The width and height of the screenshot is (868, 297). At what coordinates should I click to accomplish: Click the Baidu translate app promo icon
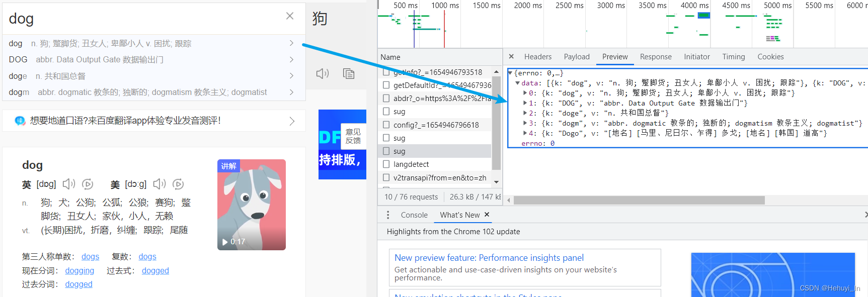[x=20, y=121]
